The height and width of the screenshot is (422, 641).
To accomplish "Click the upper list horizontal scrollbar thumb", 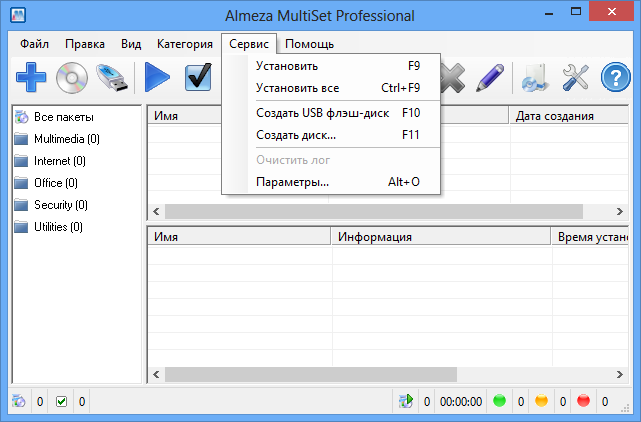I will (374, 211).
